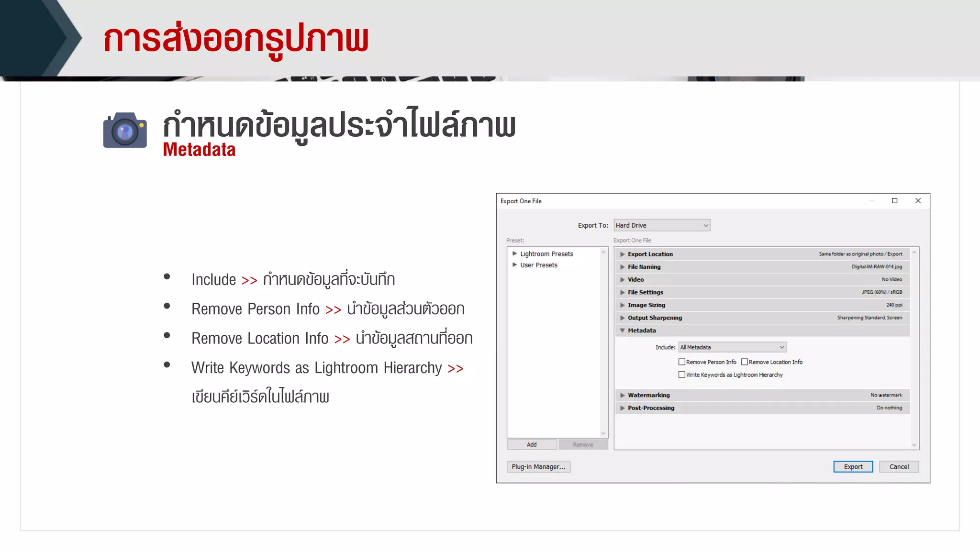Click the red 'Metadata' subtitle text
980x551 pixels.
[199, 150]
